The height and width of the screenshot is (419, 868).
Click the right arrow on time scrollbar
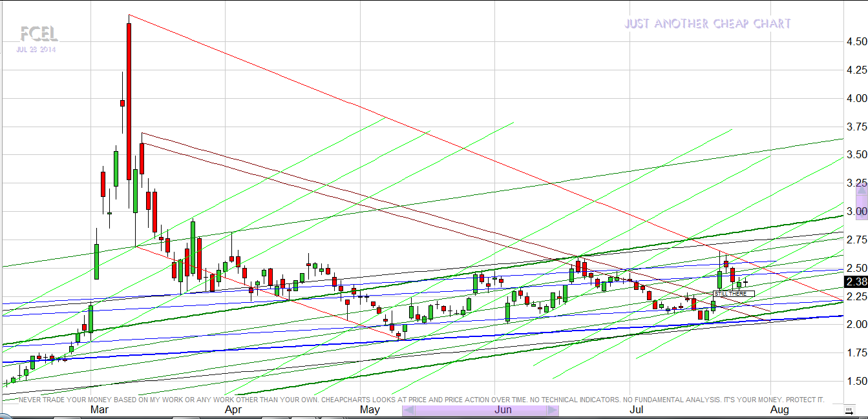pyautogui.click(x=552, y=410)
